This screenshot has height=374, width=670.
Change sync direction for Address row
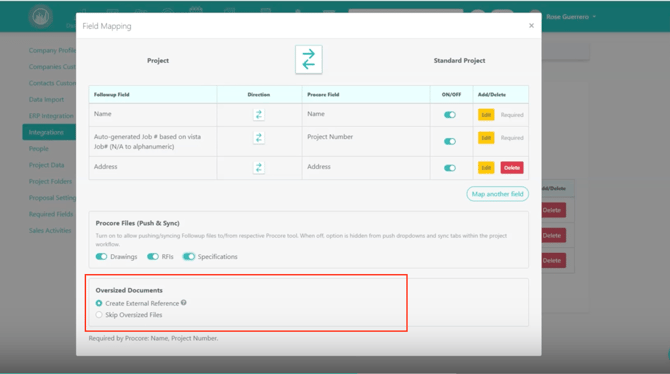click(259, 168)
